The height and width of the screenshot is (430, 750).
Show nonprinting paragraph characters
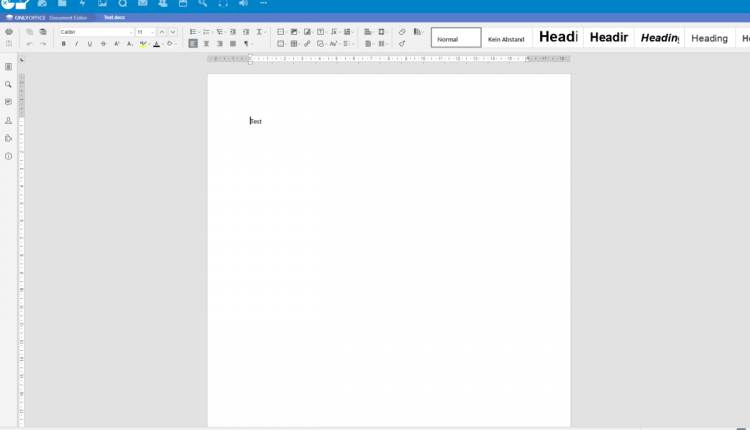pos(247,44)
